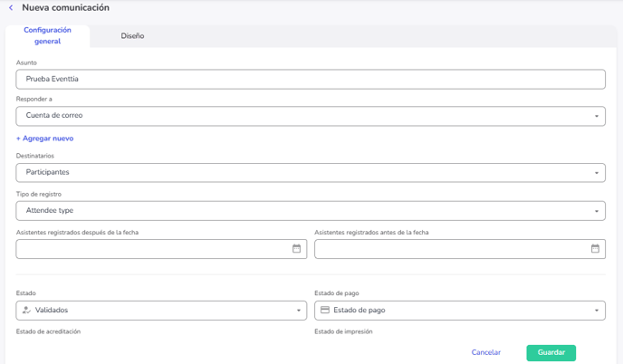
Task: Click the back arrow beside Nueva comunicación
Action: click(10, 8)
